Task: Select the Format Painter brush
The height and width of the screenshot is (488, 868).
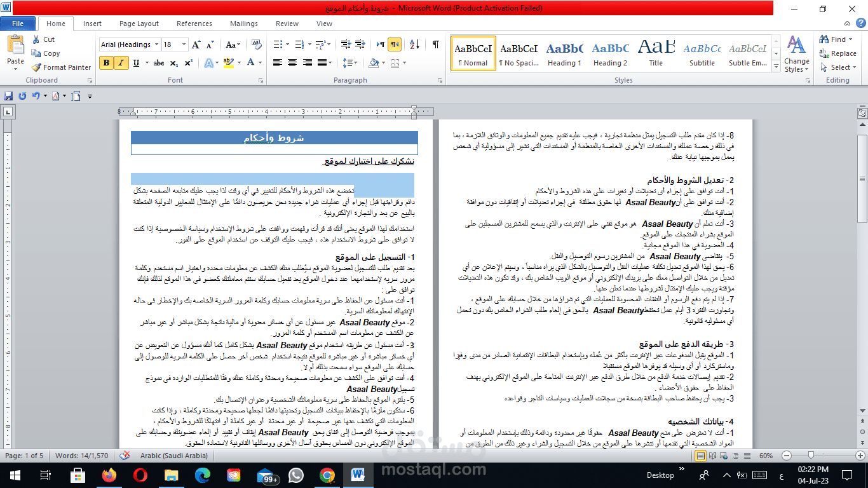Action: click(x=36, y=67)
